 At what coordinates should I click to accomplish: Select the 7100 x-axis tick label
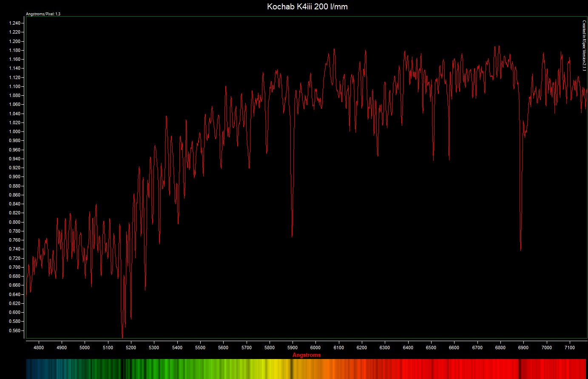coord(570,348)
